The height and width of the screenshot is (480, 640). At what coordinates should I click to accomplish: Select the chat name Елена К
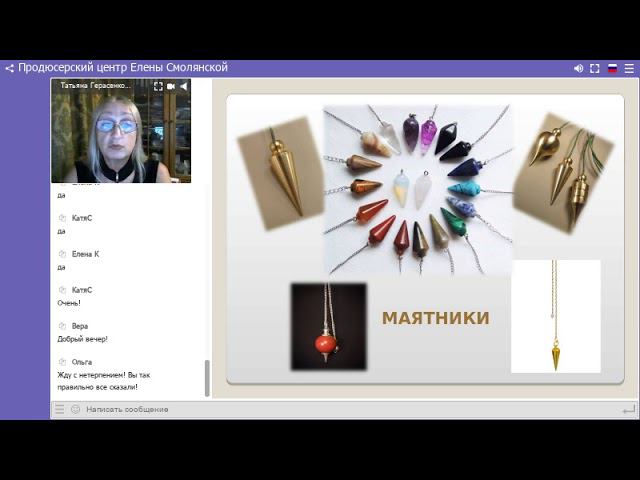[85, 254]
